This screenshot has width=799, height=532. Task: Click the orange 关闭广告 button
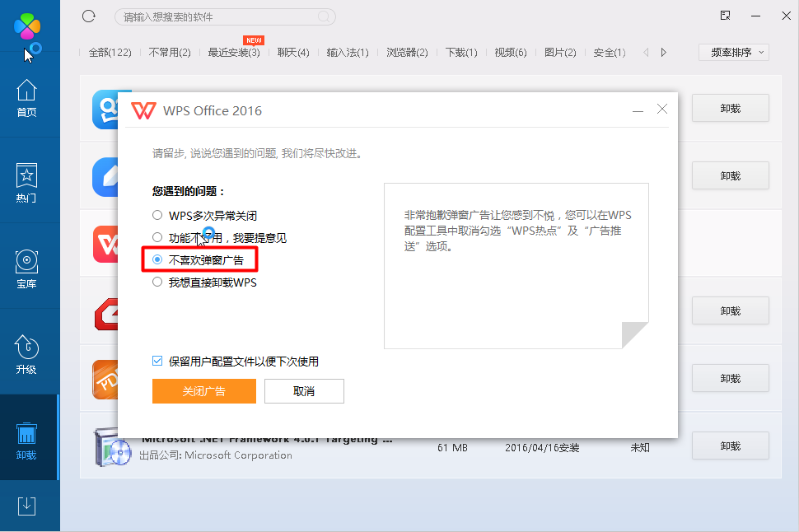pyautogui.click(x=203, y=391)
